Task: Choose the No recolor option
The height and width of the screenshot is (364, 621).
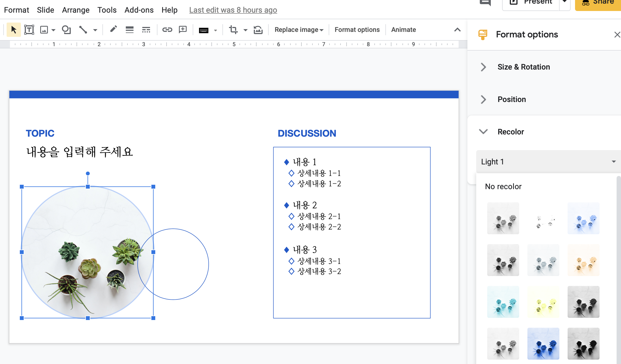Action: pyautogui.click(x=503, y=186)
